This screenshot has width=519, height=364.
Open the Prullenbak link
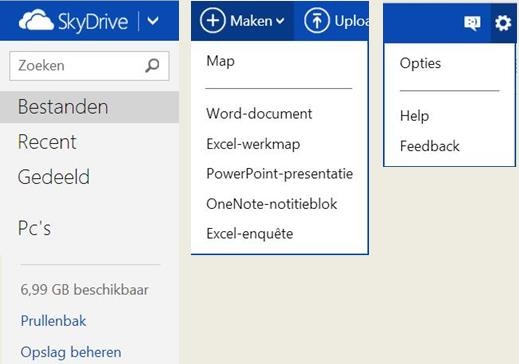tap(53, 321)
